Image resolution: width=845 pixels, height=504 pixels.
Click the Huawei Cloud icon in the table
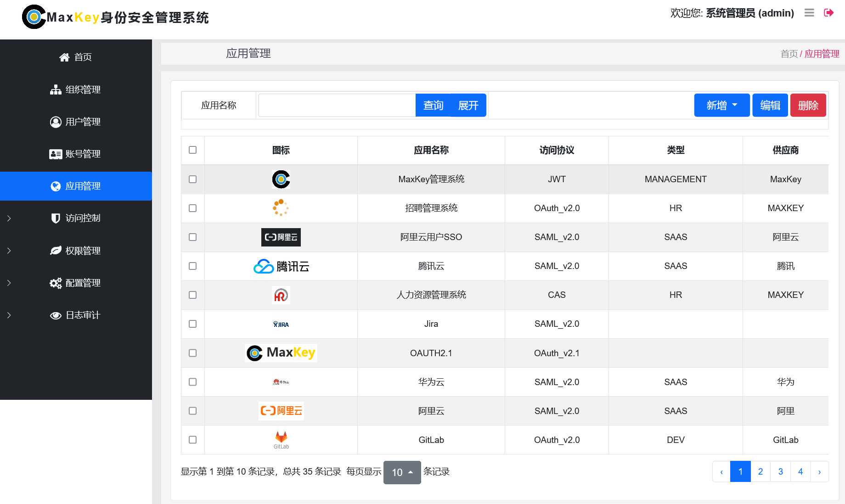coord(281,382)
